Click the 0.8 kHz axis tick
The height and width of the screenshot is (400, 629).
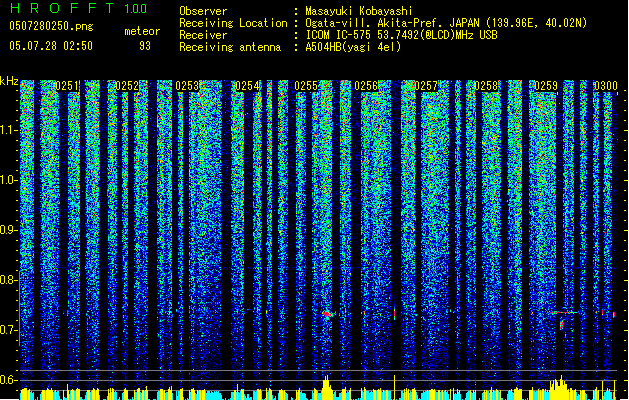(9, 280)
